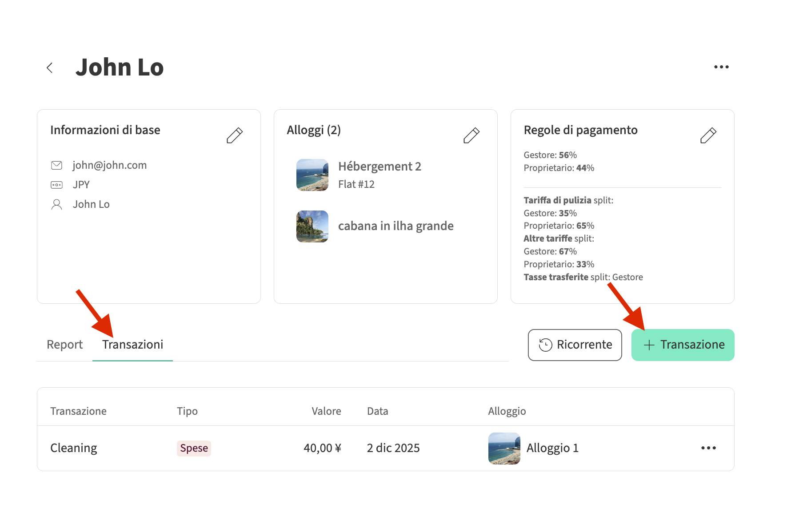Switch to the Report tab
Screen dimensions: 791x532
(65, 345)
